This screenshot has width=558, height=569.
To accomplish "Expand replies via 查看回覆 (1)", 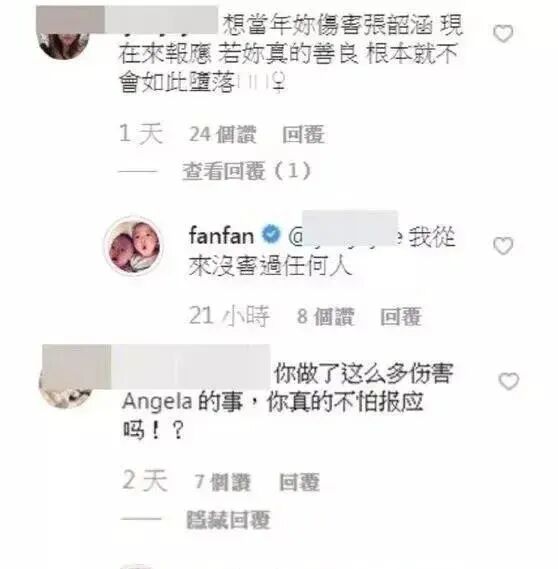I will [247, 171].
